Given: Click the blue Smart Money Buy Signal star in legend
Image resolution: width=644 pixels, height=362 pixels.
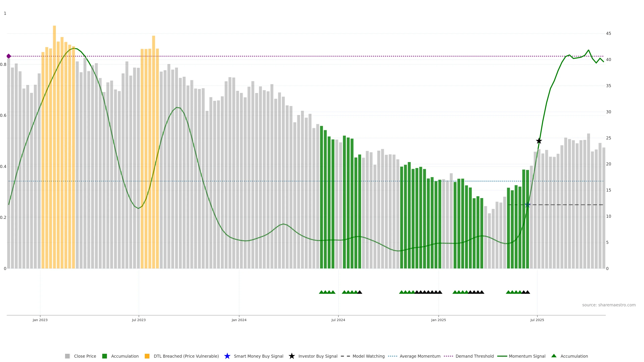Looking at the screenshot, I should [x=227, y=356].
